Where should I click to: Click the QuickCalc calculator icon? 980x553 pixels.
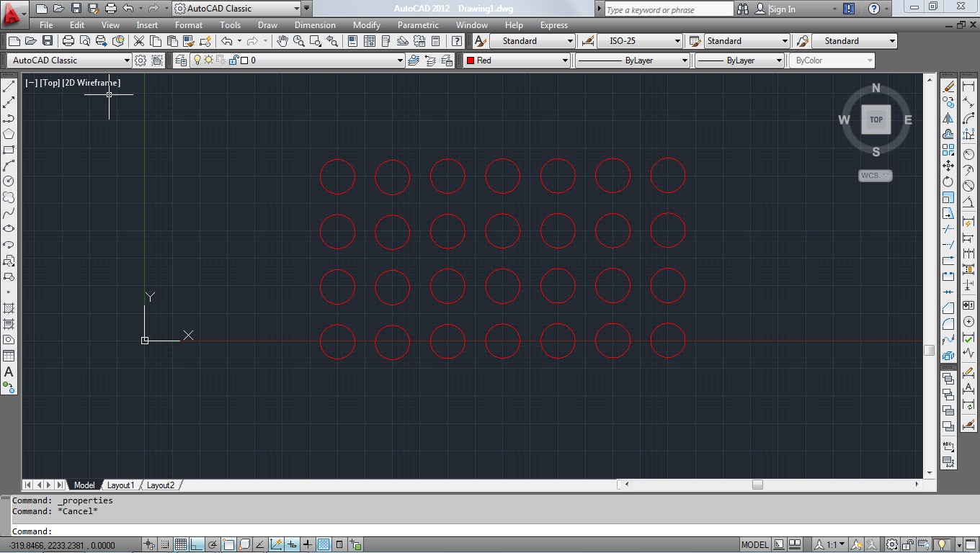point(436,41)
